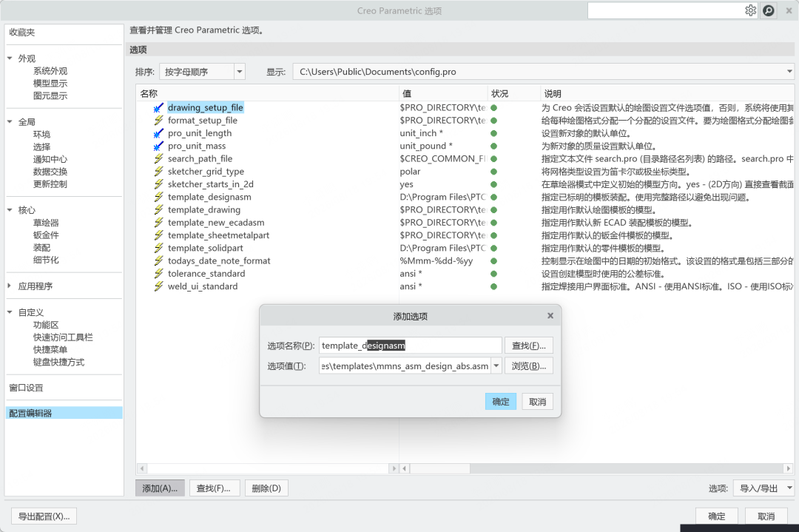This screenshot has width=799, height=532.
Task: Click the lightning icon beside weld_ui_standard
Action: coord(158,286)
